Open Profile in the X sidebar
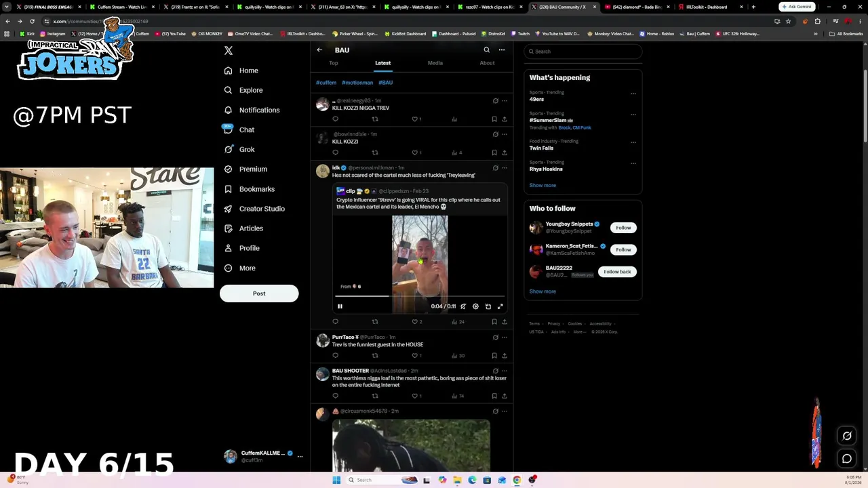The width and height of the screenshot is (868, 488). coord(242,248)
